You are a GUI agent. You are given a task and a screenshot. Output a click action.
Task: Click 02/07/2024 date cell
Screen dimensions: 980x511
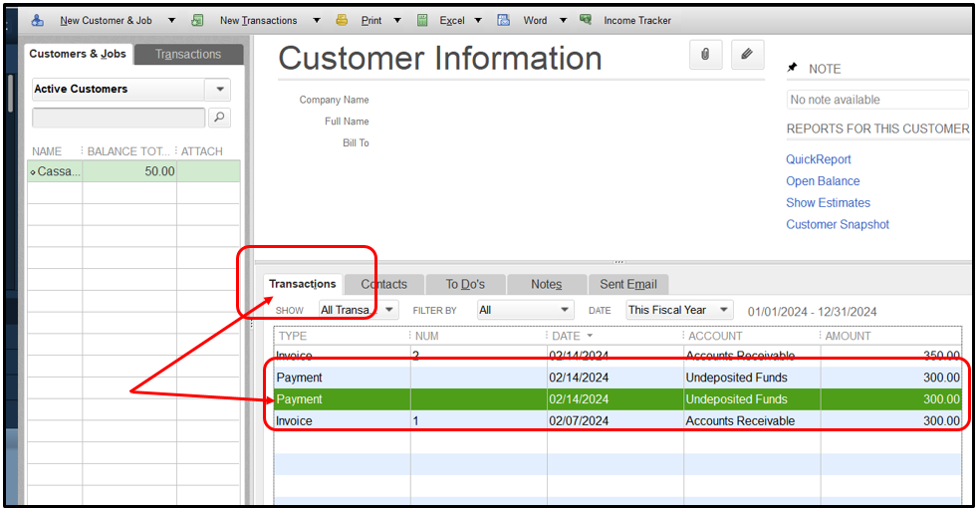coord(579,421)
